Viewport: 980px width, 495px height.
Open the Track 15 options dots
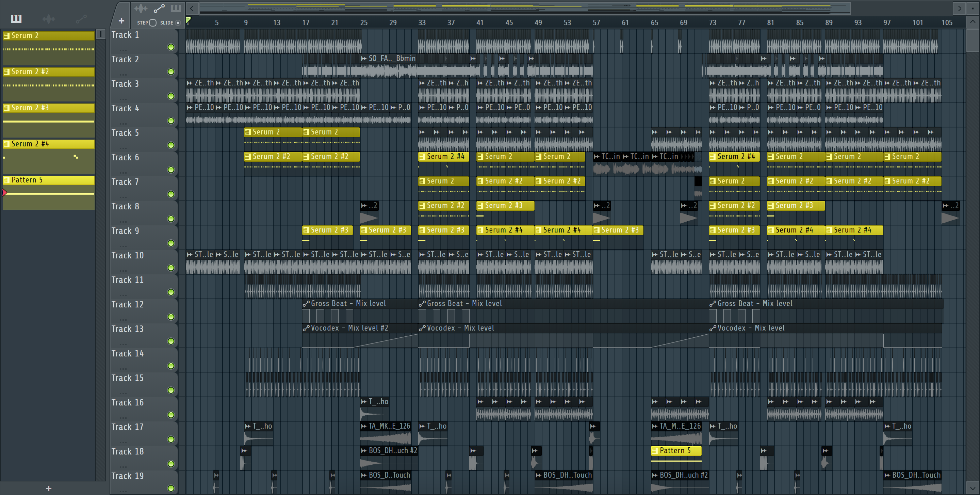tap(123, 393)
